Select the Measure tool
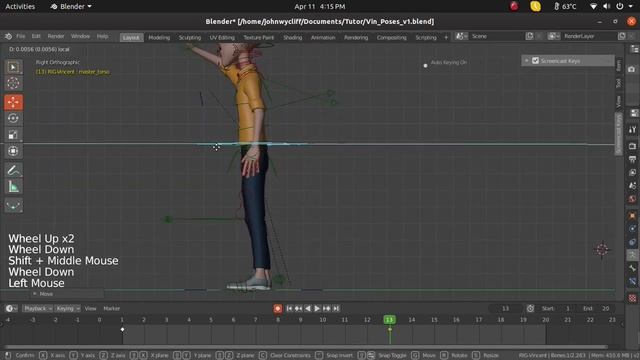640x360 pixels. click(x=13, y=187)
